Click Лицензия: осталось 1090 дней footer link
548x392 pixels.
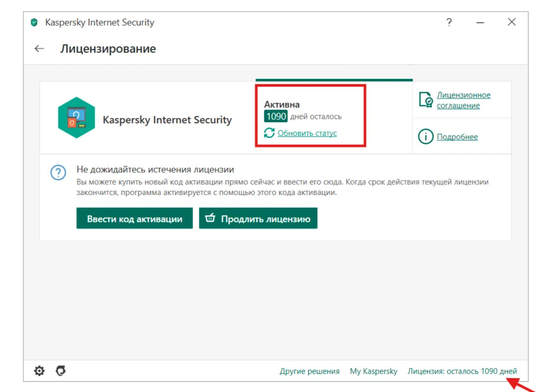pyautogui.click(x=462, y=371)
